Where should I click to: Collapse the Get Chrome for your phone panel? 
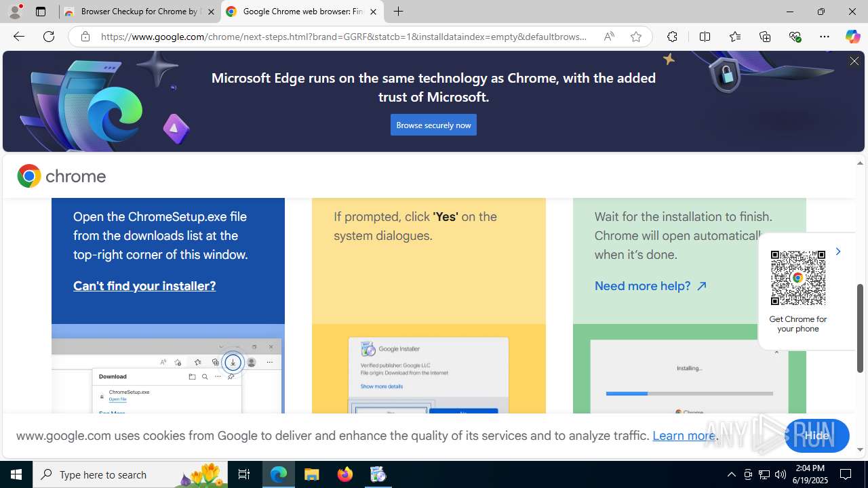(837, 251)
